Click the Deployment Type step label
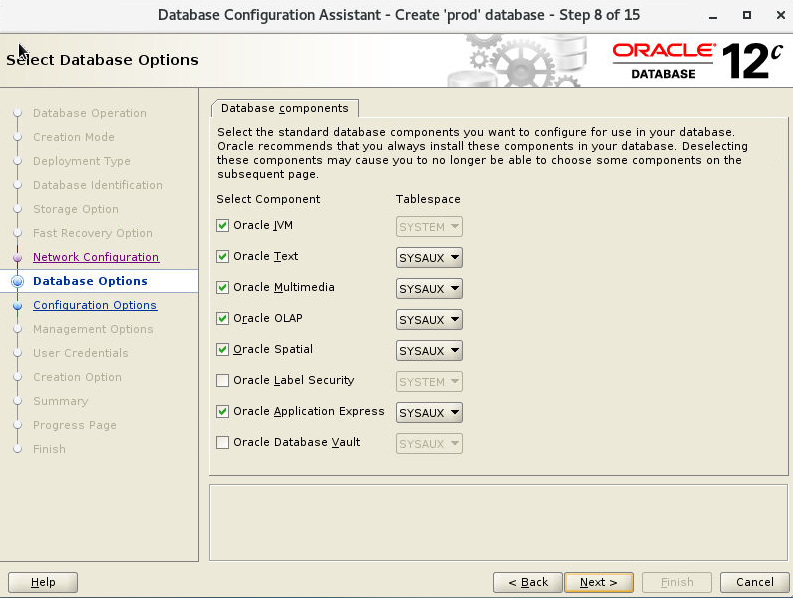793x598 pixels. tap(82, 161)
